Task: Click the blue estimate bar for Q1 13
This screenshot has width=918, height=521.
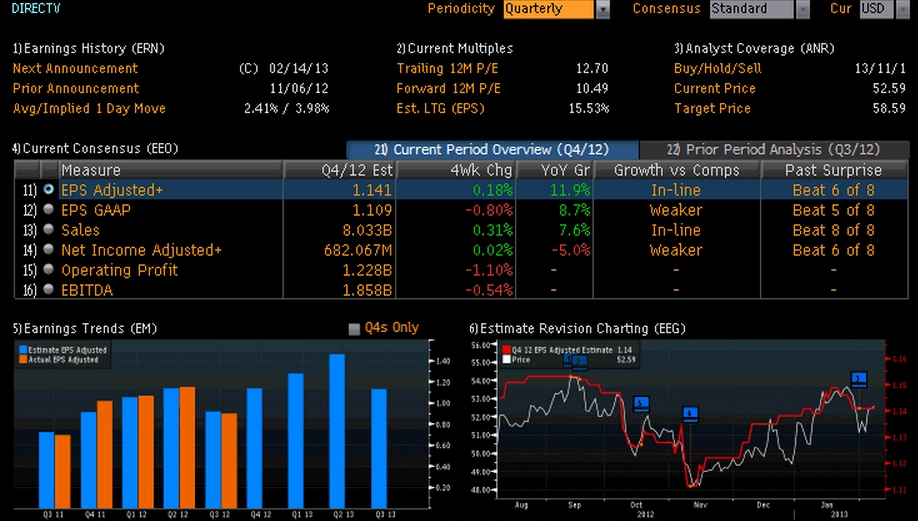Action: coord(296,440)
